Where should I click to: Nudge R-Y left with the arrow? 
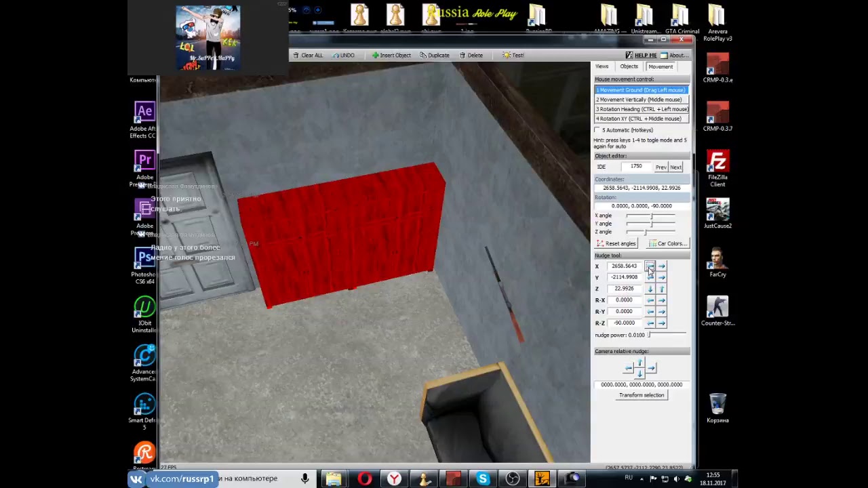[650, 312]
